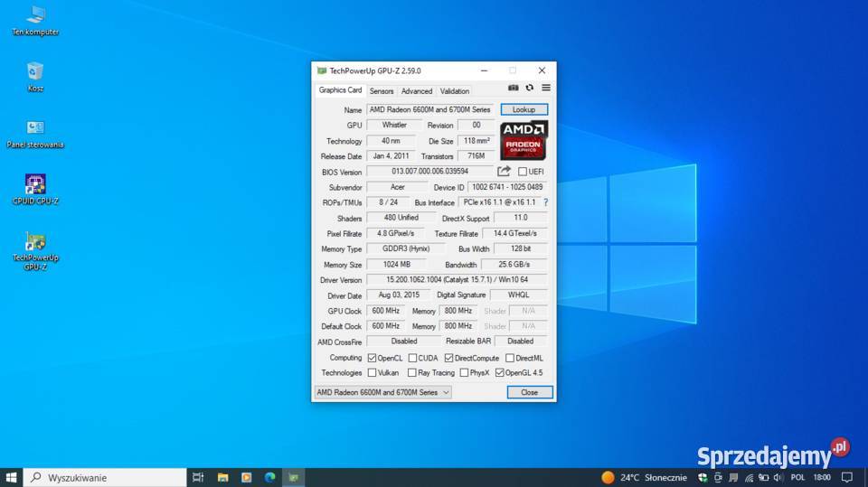The height and width of the screenshot is (487, 868).
Task: Click the Memory Size value 1024 MB
Action: pos(396,265)
